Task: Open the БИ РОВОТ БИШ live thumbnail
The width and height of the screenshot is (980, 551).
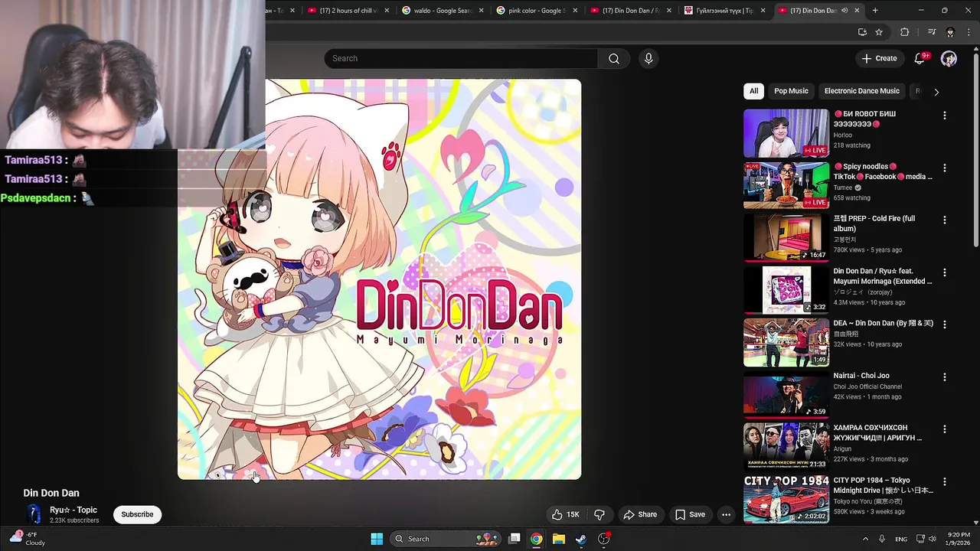Action: 786,133
